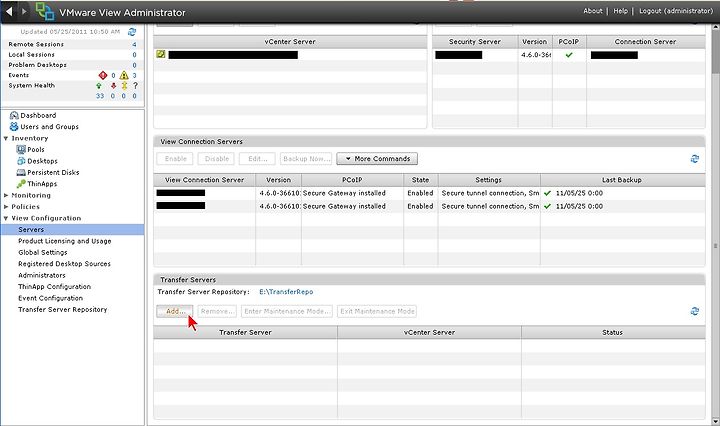Click the VMware View logo icon

point(45,11)
